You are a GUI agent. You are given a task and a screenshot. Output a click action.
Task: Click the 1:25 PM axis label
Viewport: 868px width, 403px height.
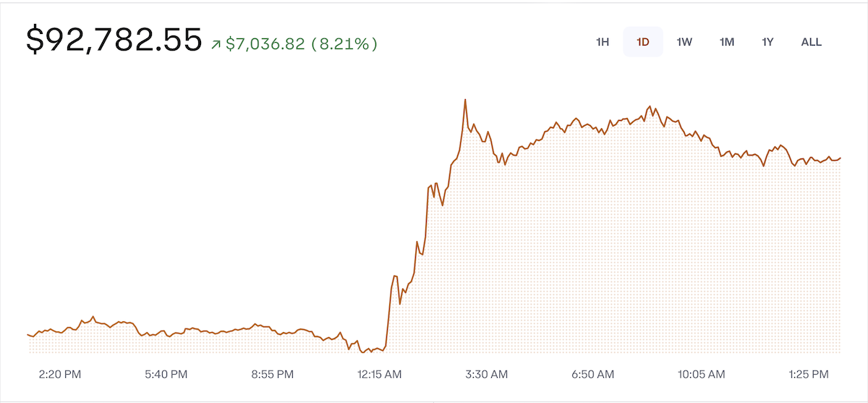[x=807, y=374]
